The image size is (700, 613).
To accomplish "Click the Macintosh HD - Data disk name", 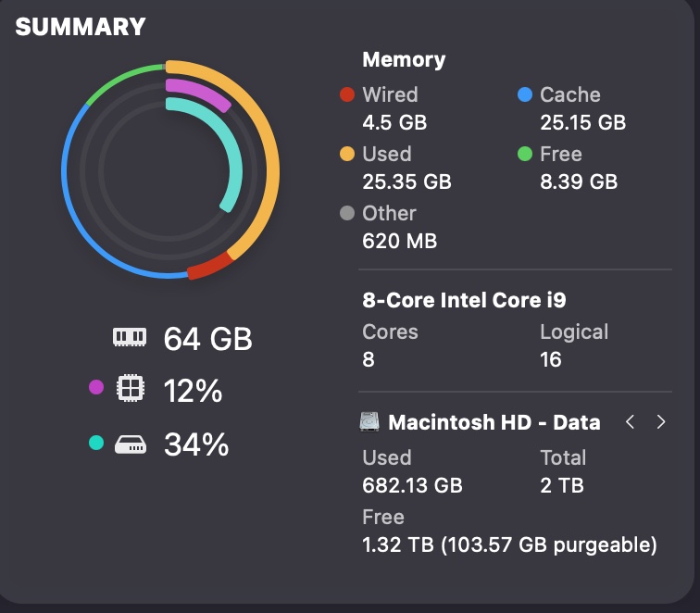I will 494,422.
